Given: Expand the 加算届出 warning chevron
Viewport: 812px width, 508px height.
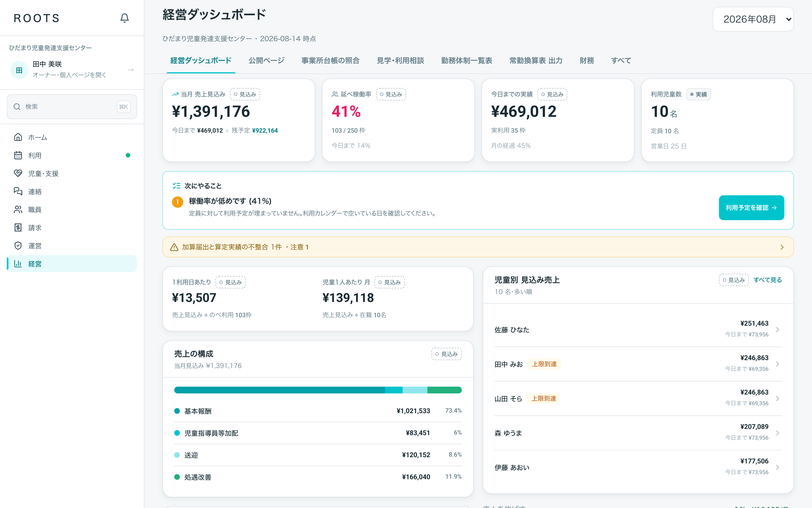Looking at the screenshot, I should click(x=782, y=247).
